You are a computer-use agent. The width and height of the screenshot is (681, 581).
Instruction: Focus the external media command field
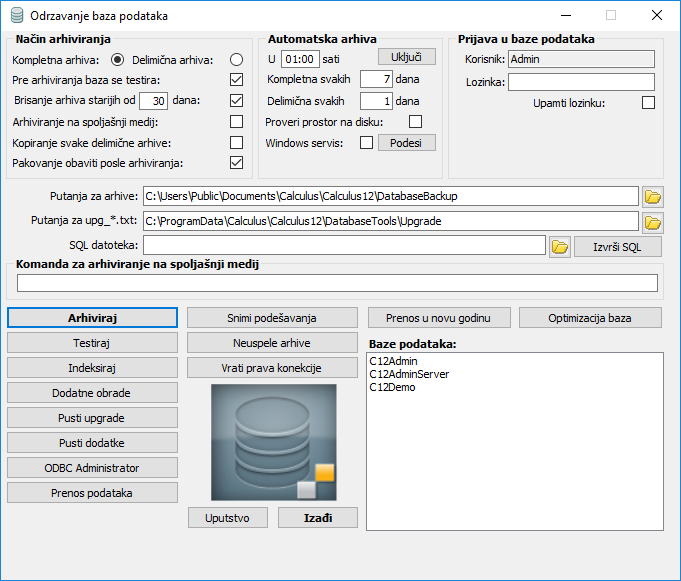pos(337,283)
